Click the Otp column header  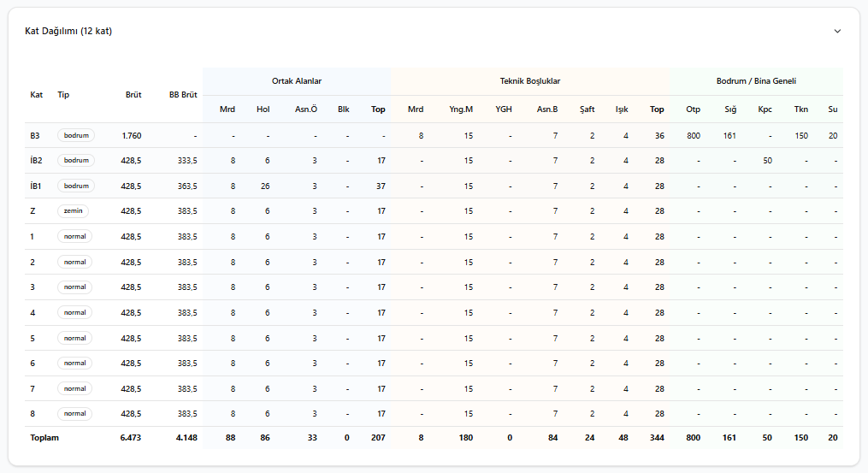(x=693, y=109)
